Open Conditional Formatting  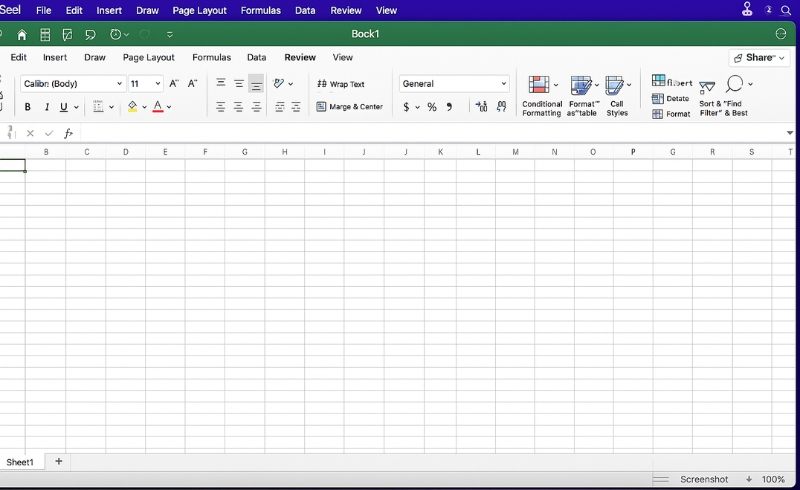(542, 96)
